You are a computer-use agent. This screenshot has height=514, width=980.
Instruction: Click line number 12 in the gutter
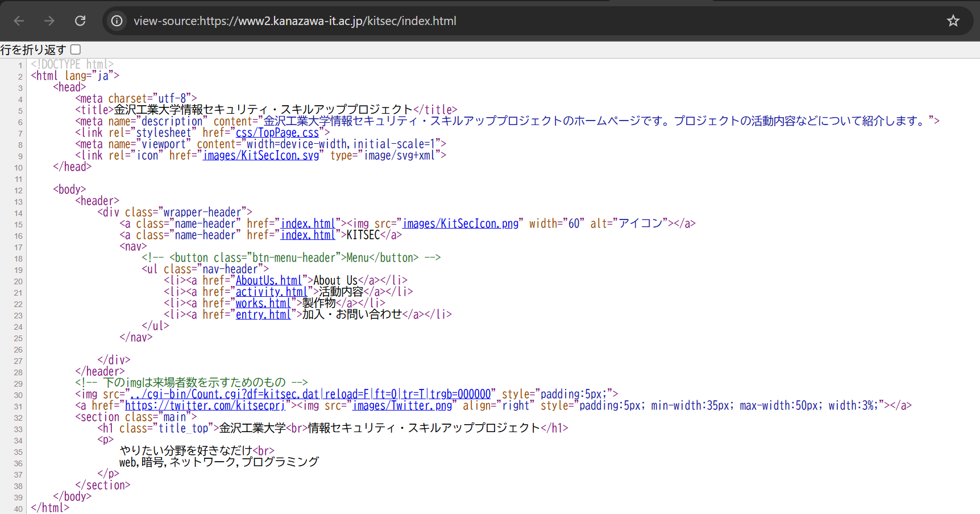tap(18, 190)
